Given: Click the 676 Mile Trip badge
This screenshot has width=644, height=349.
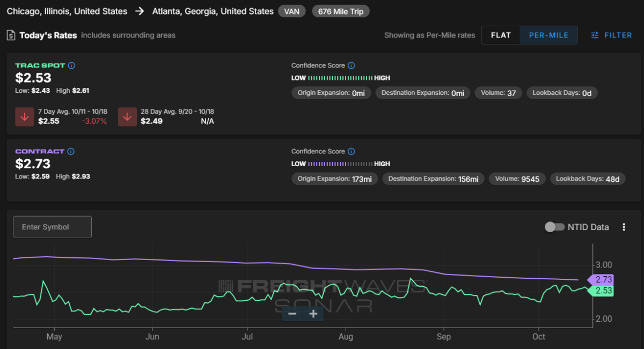Looking at the screenshot, I should [340, 11].
